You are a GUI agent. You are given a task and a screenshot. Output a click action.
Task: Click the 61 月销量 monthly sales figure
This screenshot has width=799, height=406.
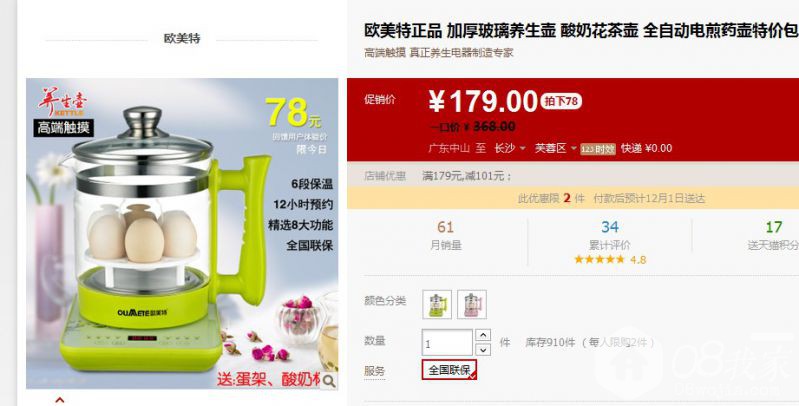(445, 235)
